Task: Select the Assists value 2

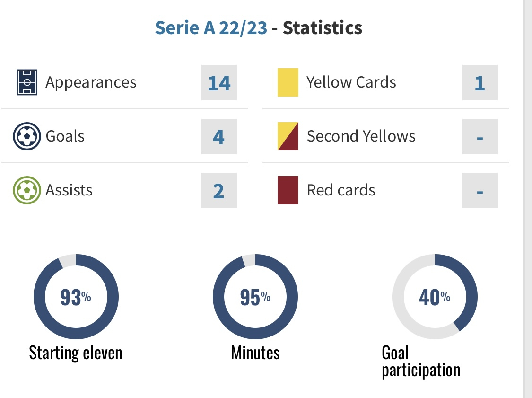Action: 219,191
